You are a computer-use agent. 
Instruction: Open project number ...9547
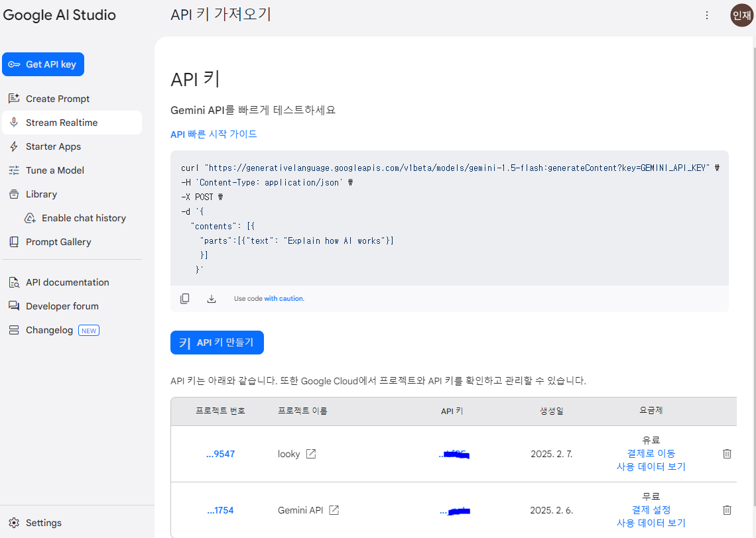pos(220,454)
